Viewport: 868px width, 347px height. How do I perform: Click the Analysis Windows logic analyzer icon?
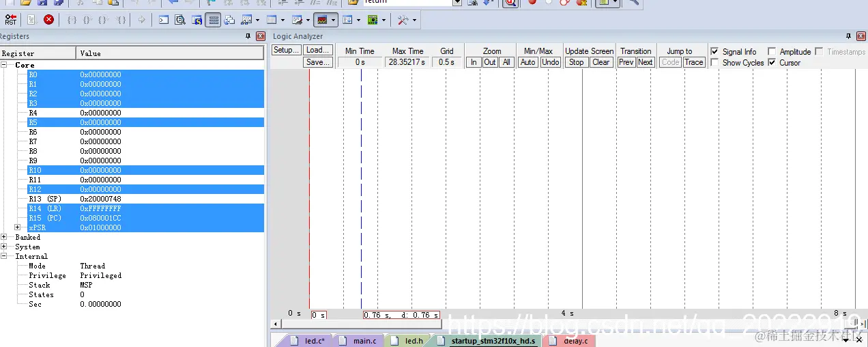322,20
